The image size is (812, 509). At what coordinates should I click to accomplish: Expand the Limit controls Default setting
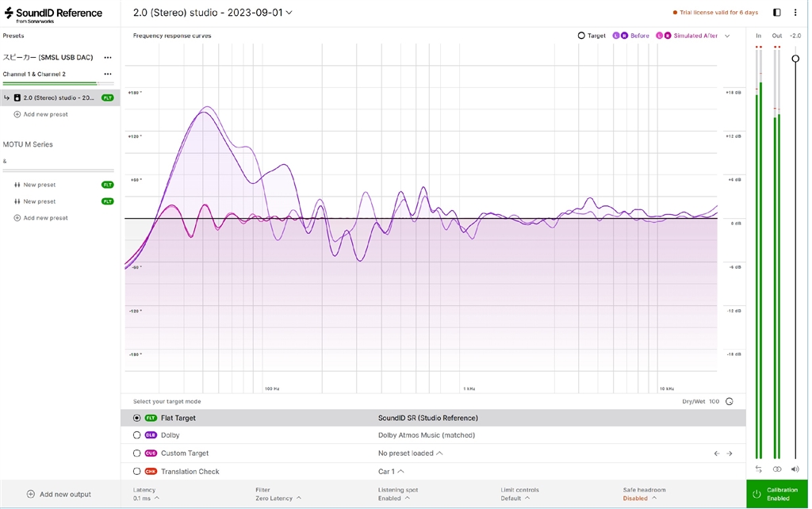519,494
